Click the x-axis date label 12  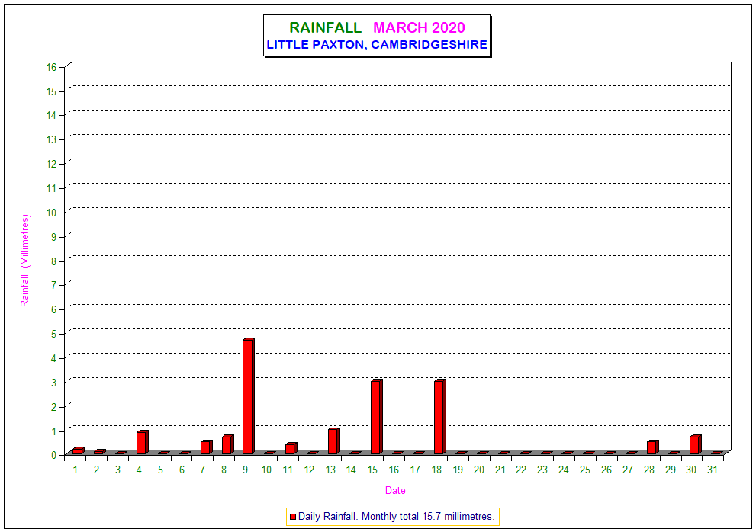point(309,470)
